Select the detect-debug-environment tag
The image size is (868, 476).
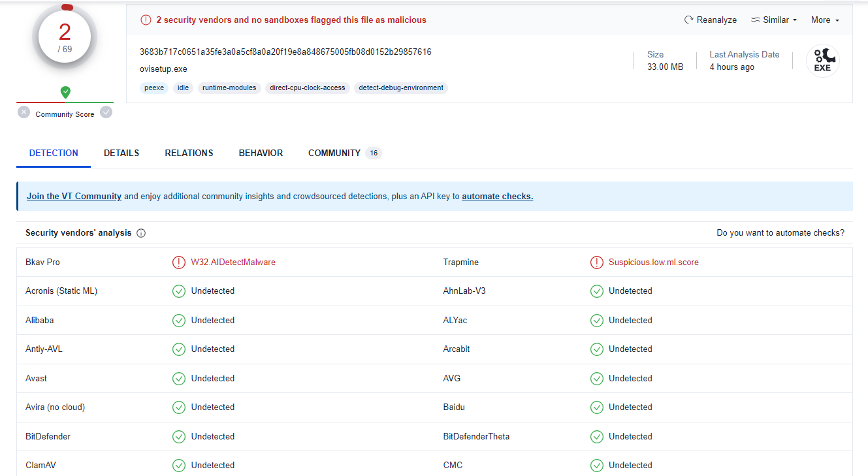(401, 88)
